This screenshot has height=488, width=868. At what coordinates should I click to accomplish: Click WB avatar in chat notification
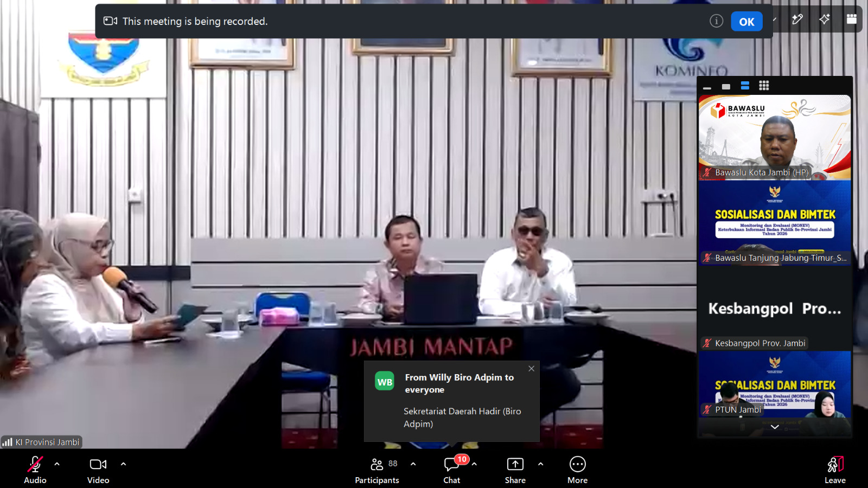385,382
